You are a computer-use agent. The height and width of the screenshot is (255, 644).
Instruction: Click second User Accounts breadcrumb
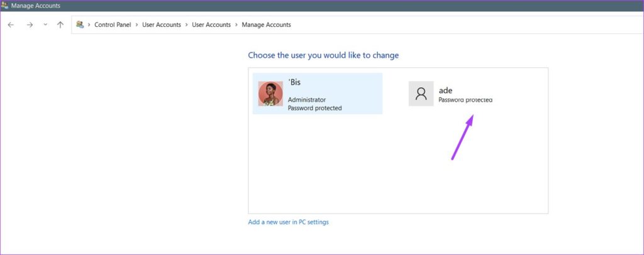coord(211,24)
